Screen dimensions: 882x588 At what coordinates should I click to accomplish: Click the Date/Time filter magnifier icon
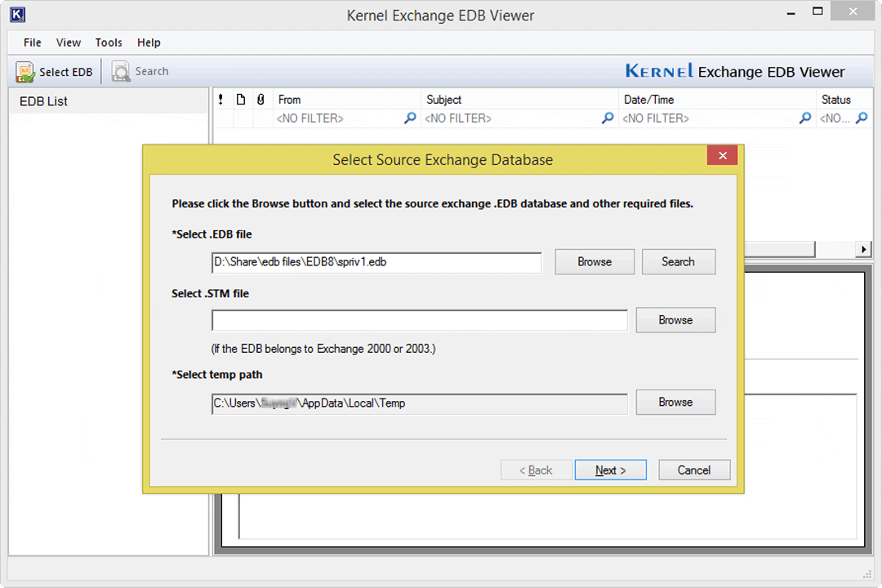pos(805,118)
